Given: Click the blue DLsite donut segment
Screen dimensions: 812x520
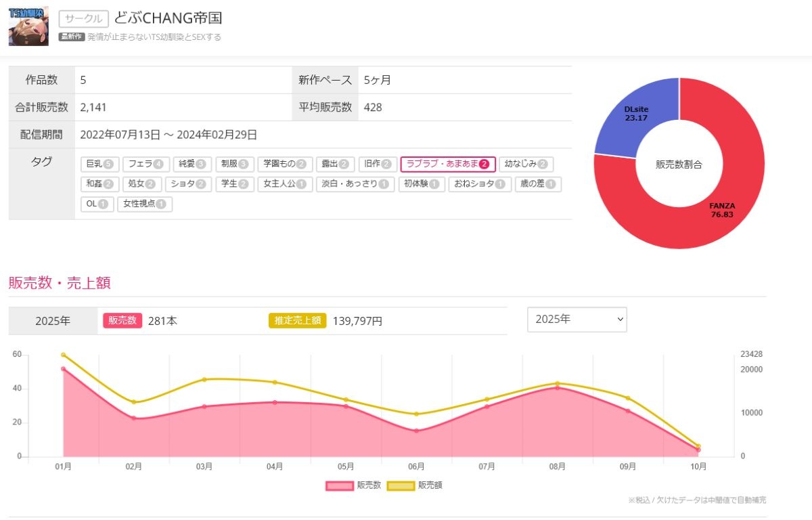Looking at the screenshot, I should 636,115.
